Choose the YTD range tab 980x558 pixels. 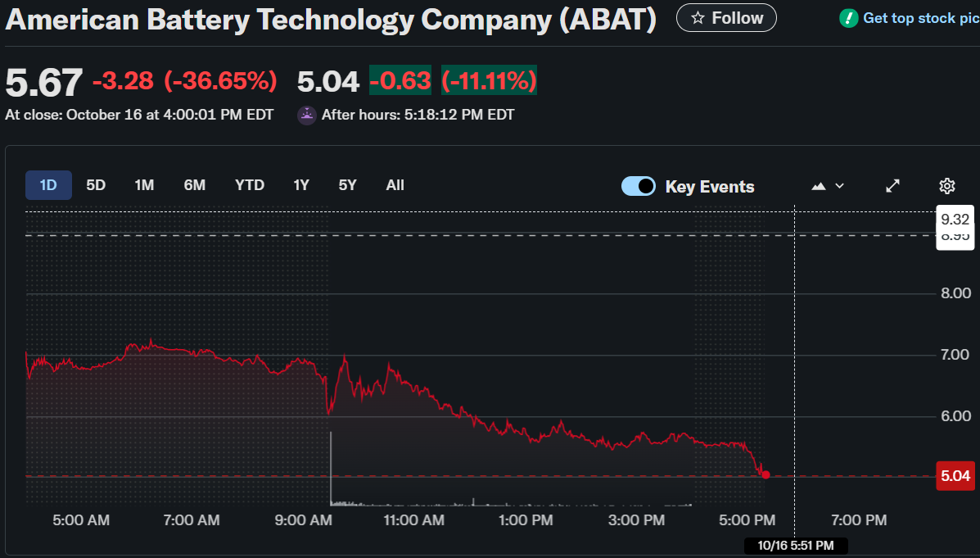coord(250,185)
